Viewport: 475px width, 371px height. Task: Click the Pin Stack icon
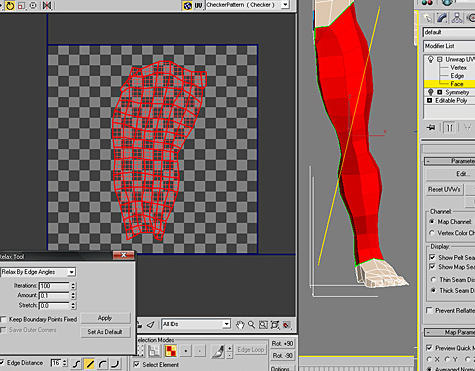click(431, 127)
